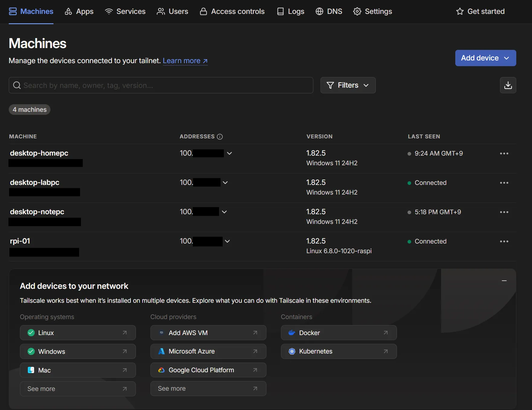
Task: Click the download export icon
Action: tap(508, 85)
